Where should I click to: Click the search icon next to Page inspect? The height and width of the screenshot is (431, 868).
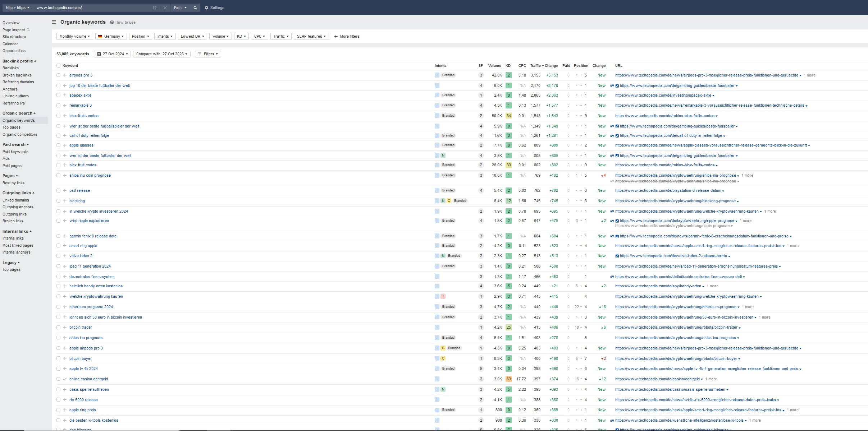[x=28, y=30]
